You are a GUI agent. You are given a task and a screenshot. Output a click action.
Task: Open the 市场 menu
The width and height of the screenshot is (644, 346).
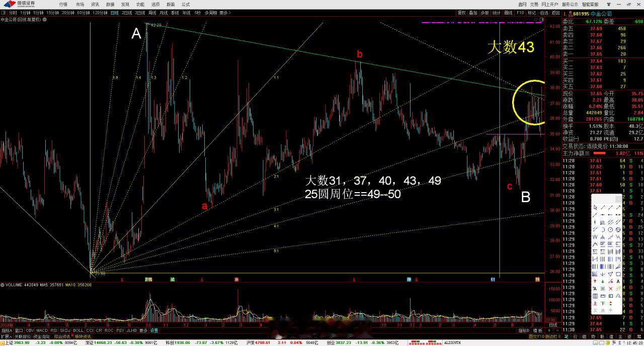click(79, 4)
